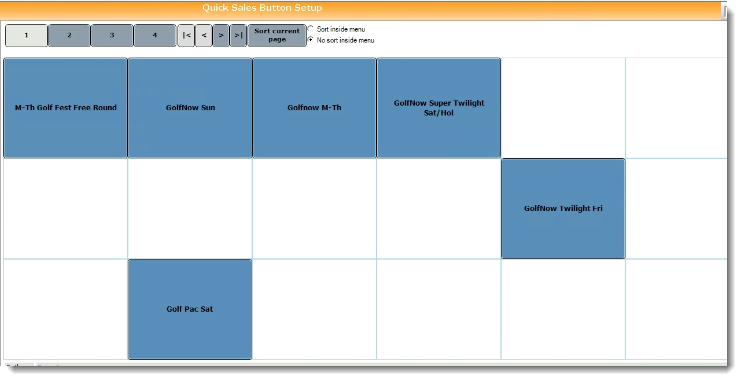Select M-Th Golf Fest Free Round button
742x381 pixels.
(x=65, y=108)
